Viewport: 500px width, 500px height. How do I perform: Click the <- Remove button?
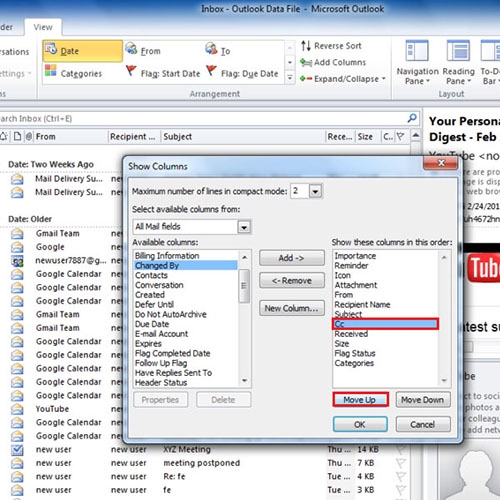(292, 281)
